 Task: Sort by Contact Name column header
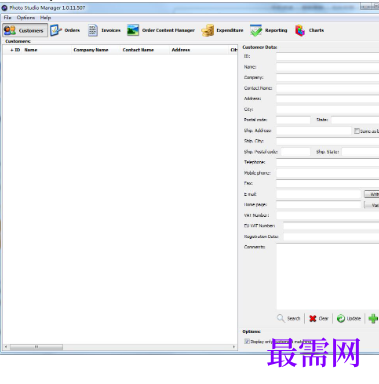point(145,50)
